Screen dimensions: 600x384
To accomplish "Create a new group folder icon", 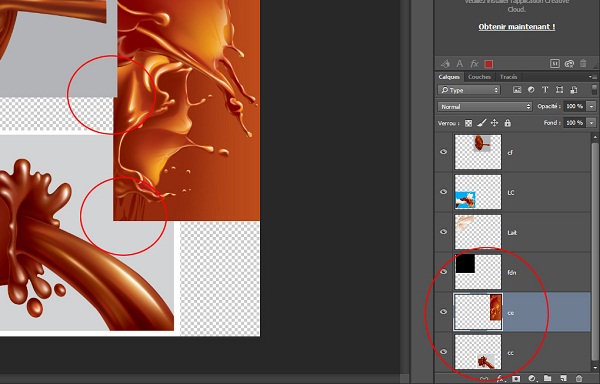I will (548, 378).
